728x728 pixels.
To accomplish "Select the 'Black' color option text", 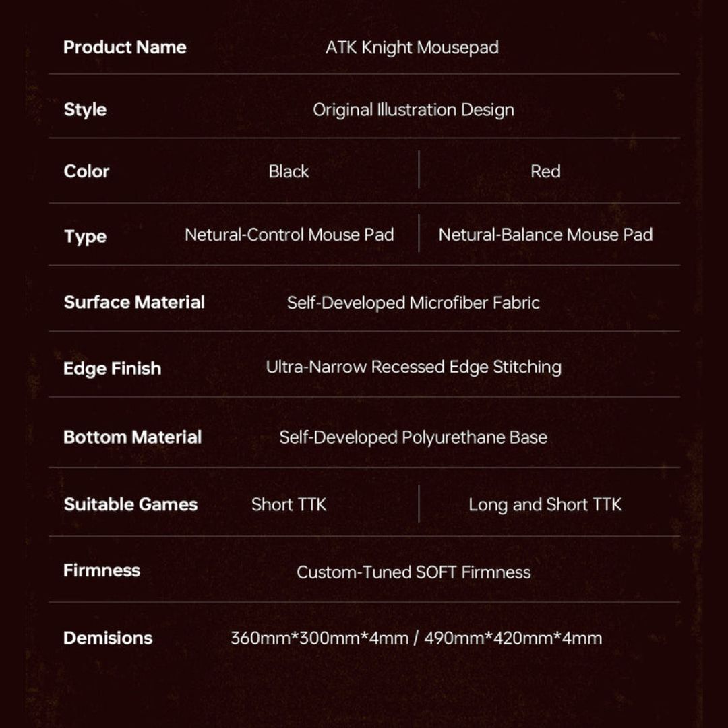I will 289,171.
